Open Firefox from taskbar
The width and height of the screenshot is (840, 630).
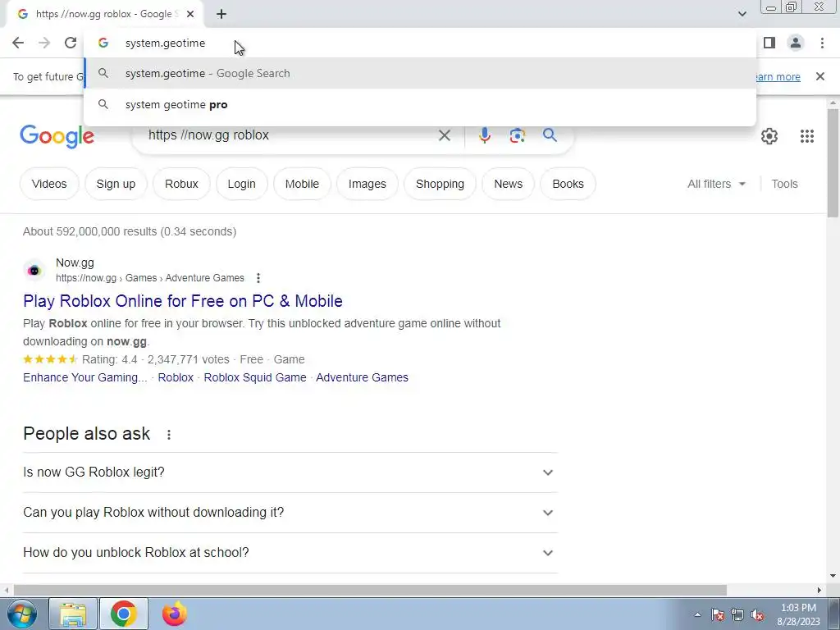(x=174, y=614)
